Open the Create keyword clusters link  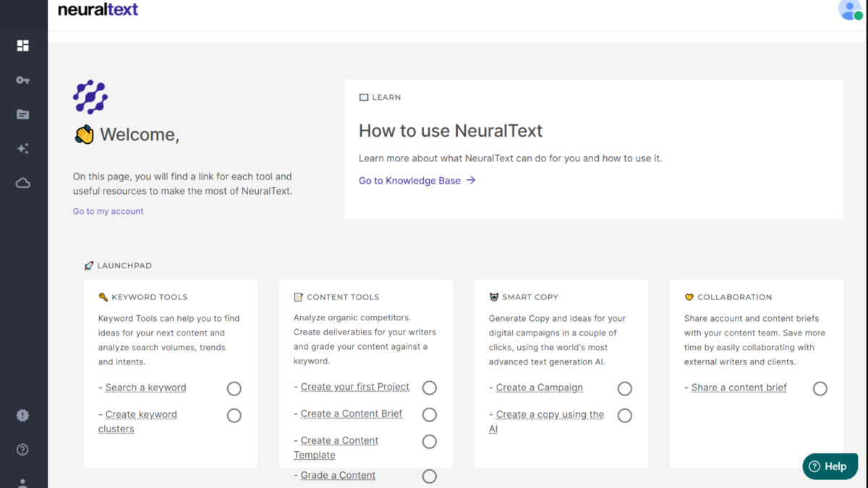[137, 421]
